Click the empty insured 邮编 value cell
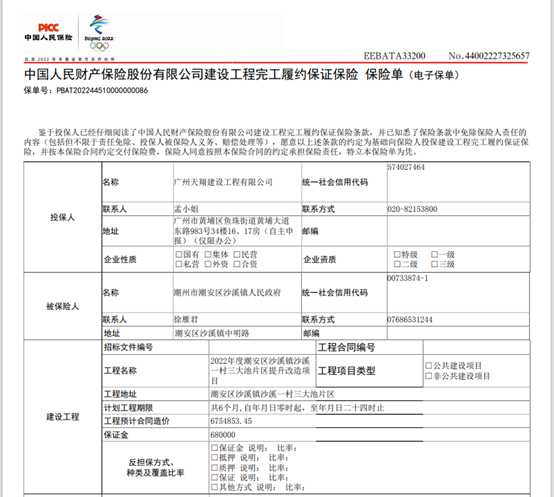Screen dimensions: 554x497 point(459,333)
